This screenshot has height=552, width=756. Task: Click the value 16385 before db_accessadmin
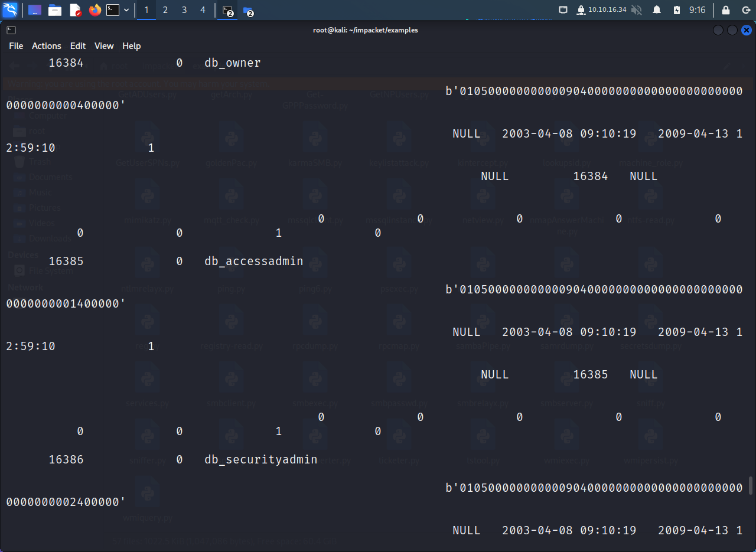[66, 262]
